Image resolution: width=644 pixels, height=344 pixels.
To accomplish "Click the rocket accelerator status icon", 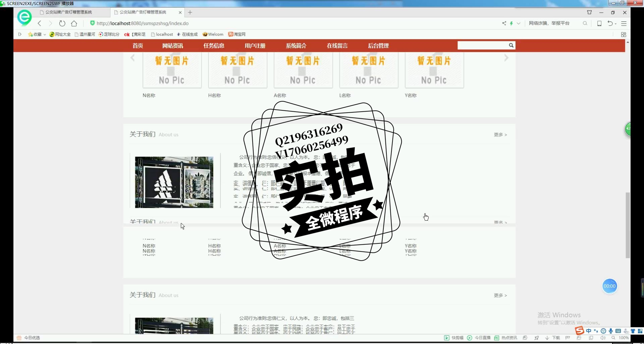I will click(537, 338).
